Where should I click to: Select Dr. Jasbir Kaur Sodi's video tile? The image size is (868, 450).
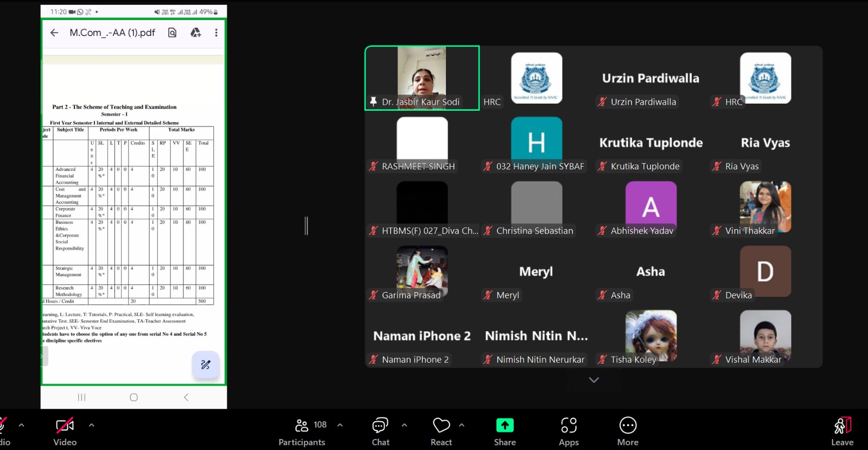[x=422, y=78]
